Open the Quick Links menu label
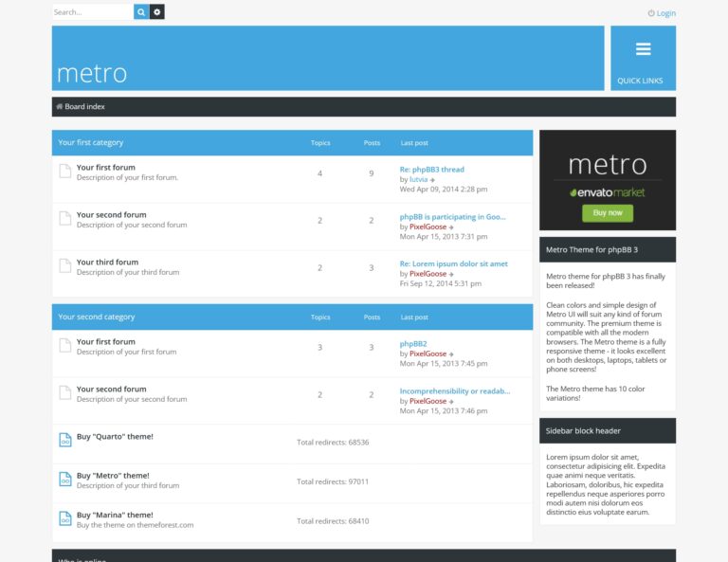 pos(640,81)
